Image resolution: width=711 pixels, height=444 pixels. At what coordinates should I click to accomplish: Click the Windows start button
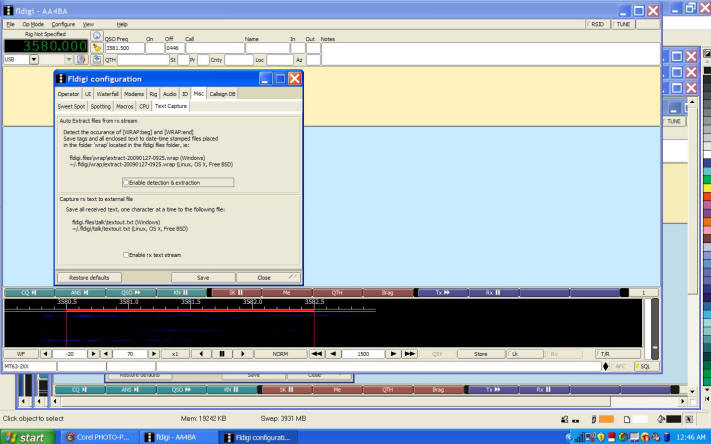pos(27,437)
